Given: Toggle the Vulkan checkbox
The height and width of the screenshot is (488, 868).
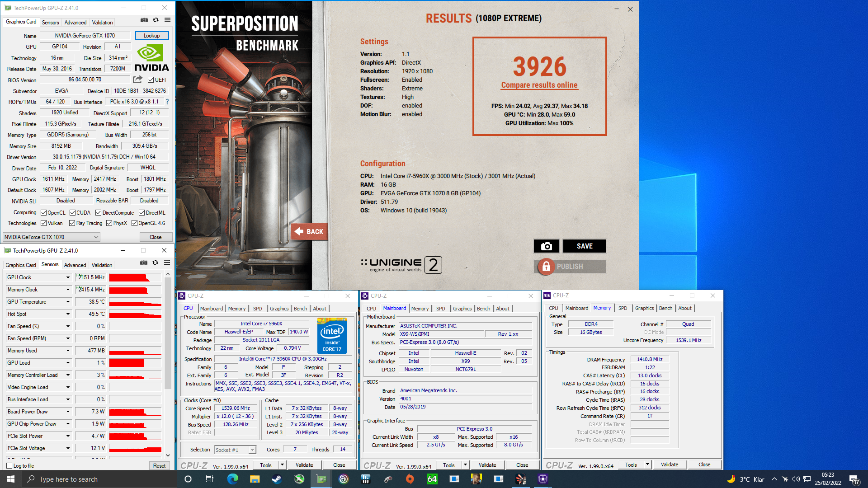Looking at the screenshot, I should click(x=43, y=223).
